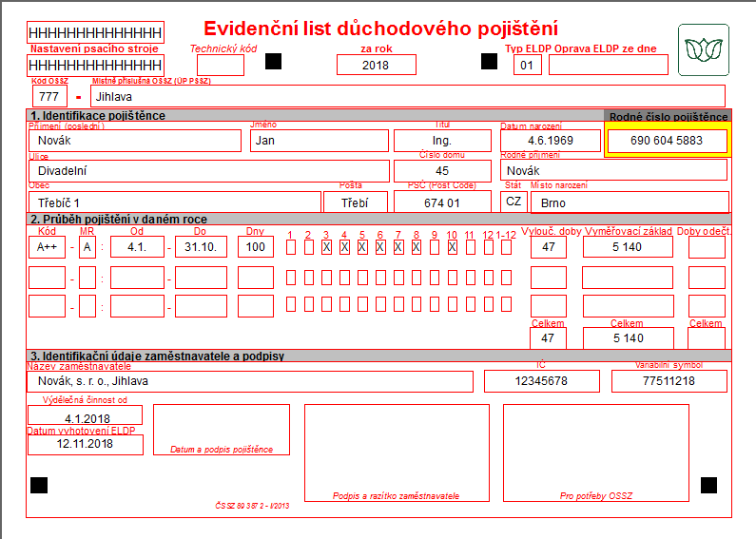The width and height of the screenshot is (756, 539).
Task: Click the green leaf logo icon
Action: click(704, 50)
